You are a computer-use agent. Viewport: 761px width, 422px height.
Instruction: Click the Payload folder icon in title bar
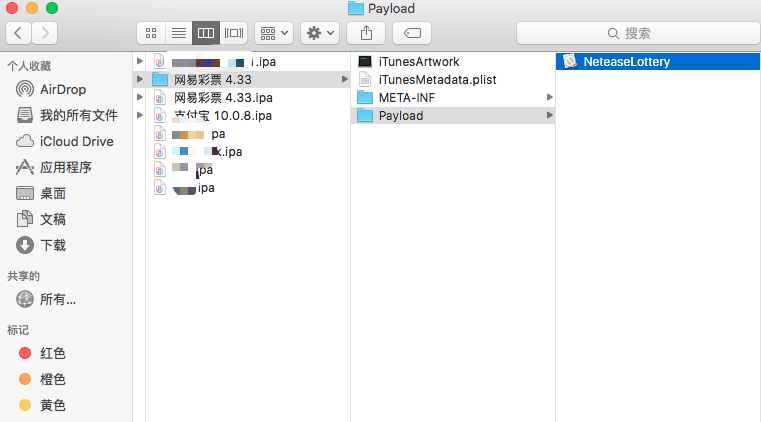point(356,8)
